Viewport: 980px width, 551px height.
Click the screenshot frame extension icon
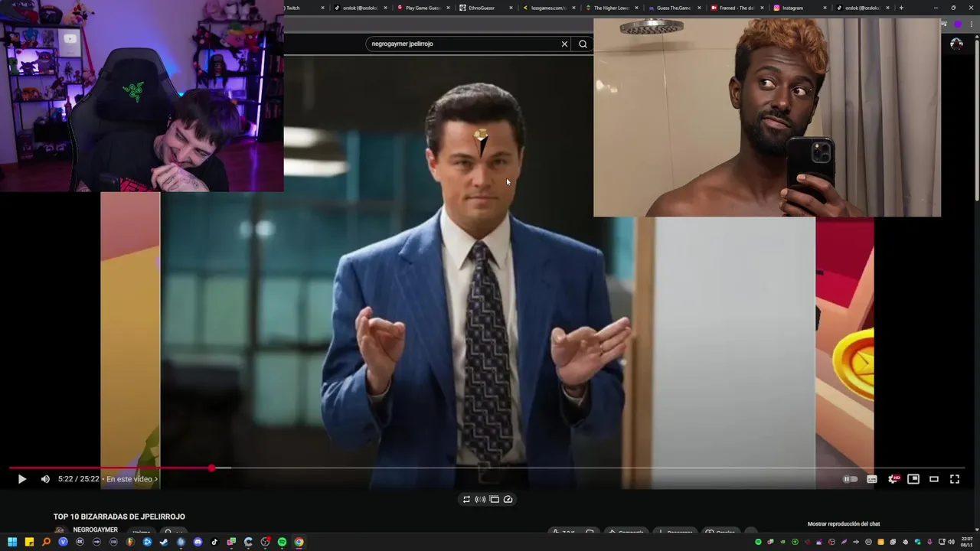(x=494, y=499)
